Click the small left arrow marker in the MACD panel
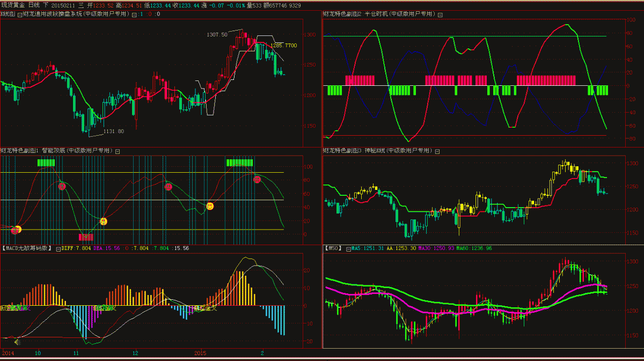 coord(17,341)
